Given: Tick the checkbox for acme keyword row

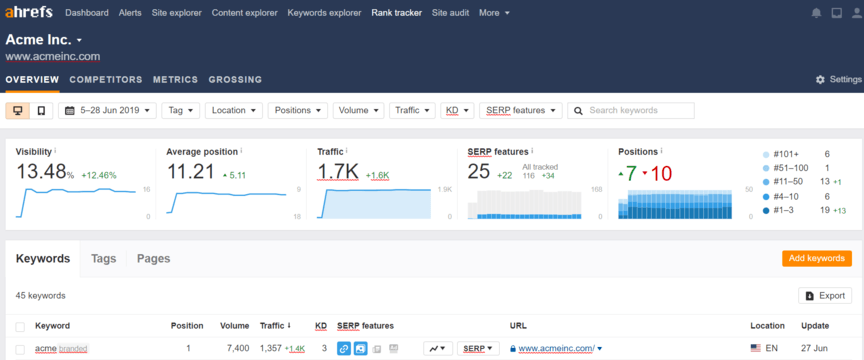Looking at the screenshot, I should [x=20, y=350].
